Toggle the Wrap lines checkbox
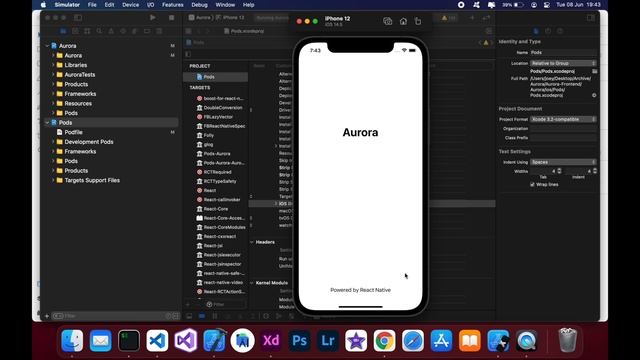640x360 pixels. [532, 184]
